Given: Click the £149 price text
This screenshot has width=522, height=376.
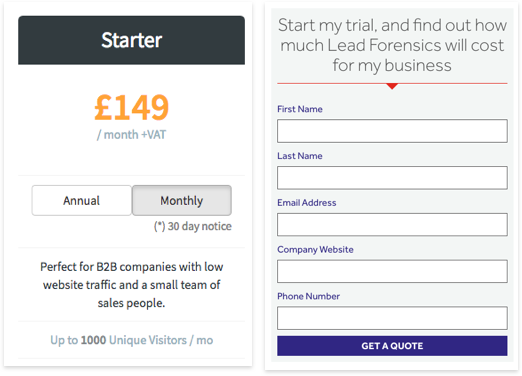Looking at the screenshot, I should click(x=131, y=107).
